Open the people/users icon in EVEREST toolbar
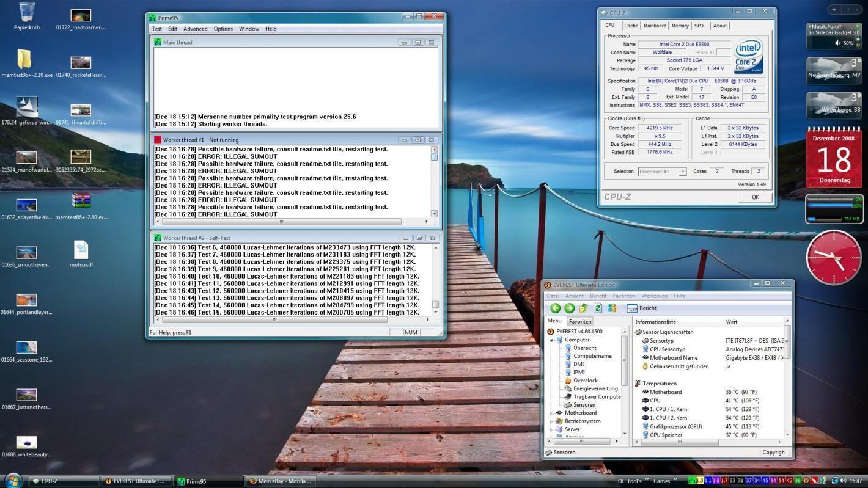 [x=612, y=308]
